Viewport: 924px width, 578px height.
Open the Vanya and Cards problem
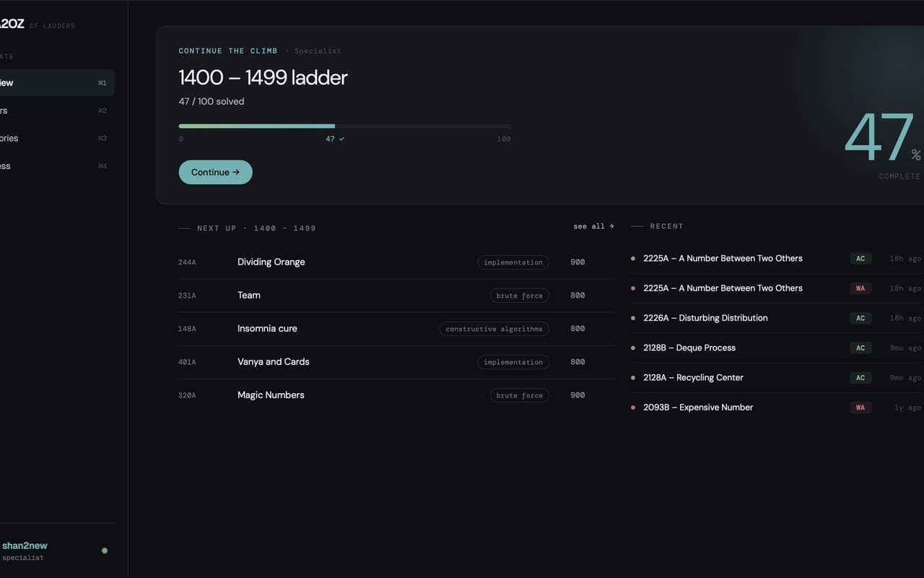[x=273, y=362]
